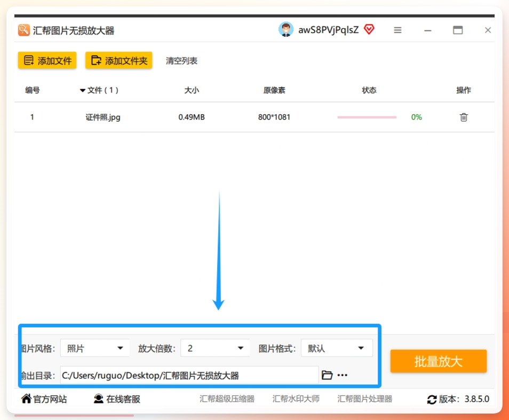This screenshot has height=420, width=509.
Task: Click the 编号 column header
Action: [x=33, y=90]
